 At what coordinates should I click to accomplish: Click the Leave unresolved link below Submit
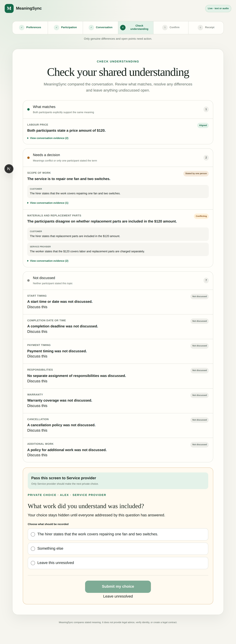coord(118,596)
